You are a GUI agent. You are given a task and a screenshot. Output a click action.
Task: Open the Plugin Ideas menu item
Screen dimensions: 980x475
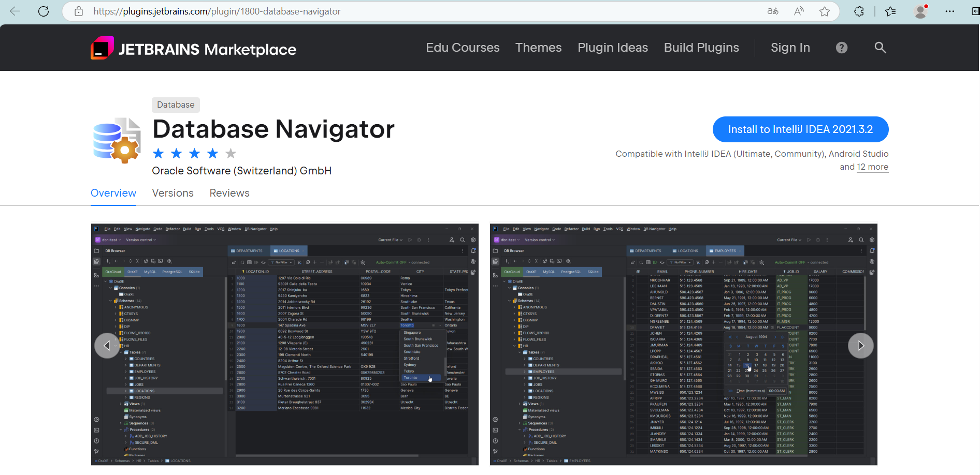click(x=613, y=48)
